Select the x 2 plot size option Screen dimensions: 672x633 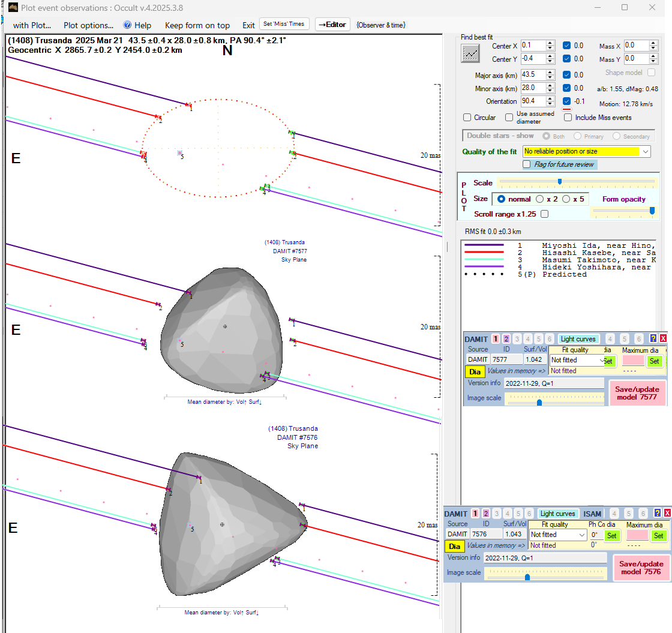(x=539, y=199)
